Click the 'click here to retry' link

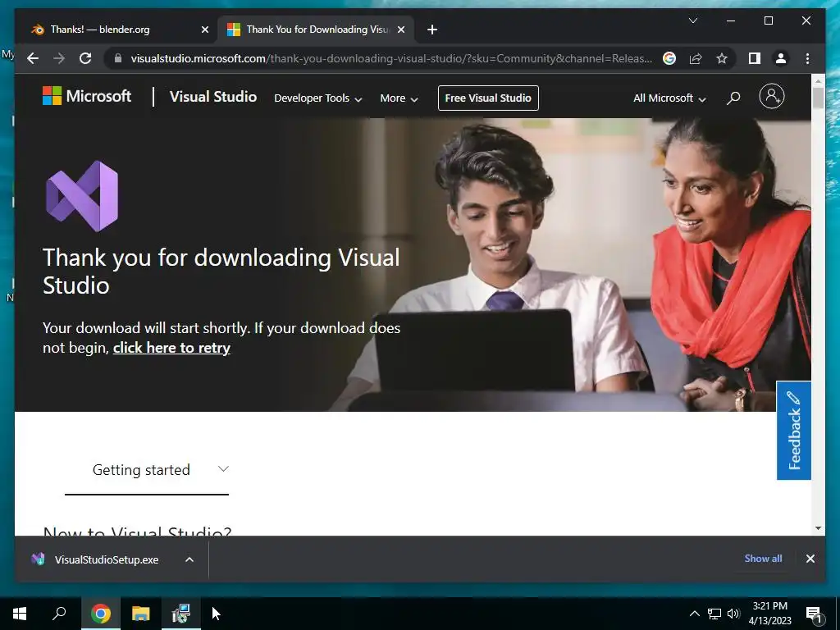[171, 348]
